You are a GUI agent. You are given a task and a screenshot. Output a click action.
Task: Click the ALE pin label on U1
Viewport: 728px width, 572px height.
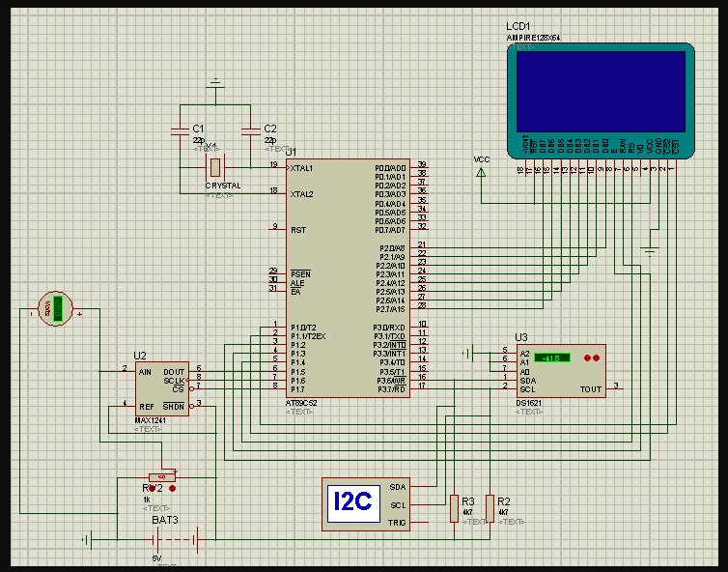[x=297, y=283]
